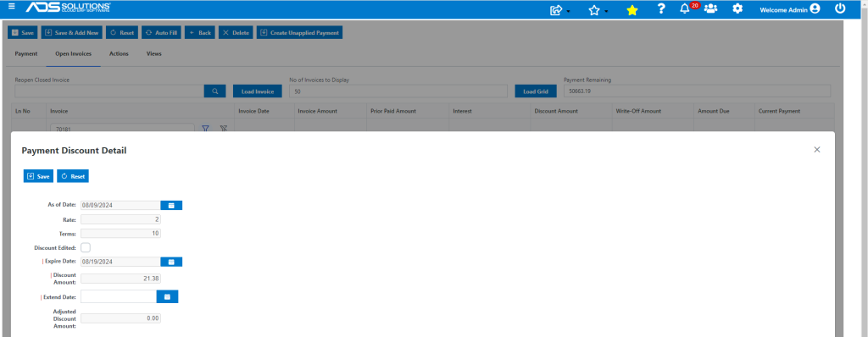Close the Payment Discount Detail dialog

pyautogui.click(x=816, y=149)
